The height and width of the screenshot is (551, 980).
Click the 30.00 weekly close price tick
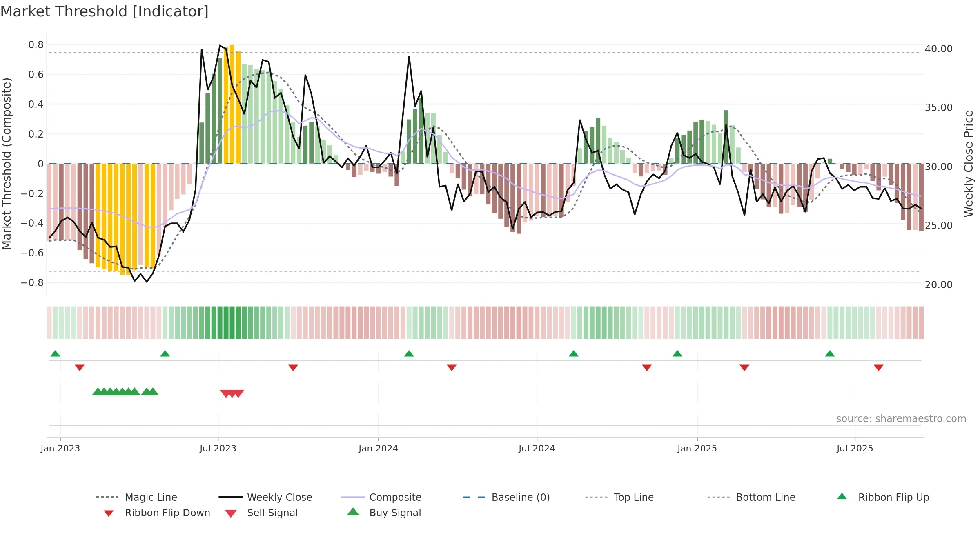939,167
